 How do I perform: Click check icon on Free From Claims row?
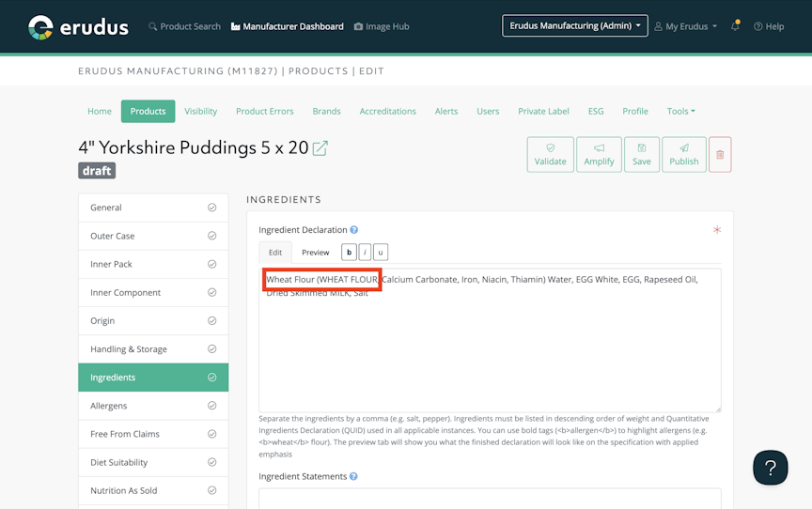click(x=212, y=434)
